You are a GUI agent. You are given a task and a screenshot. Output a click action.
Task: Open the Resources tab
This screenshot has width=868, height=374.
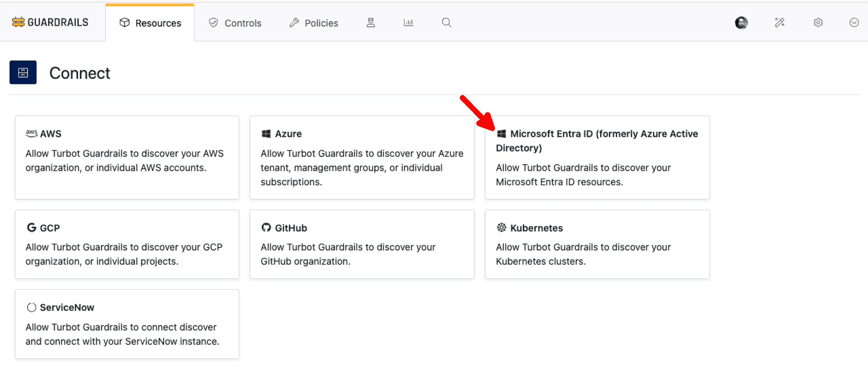coord(150,23)
